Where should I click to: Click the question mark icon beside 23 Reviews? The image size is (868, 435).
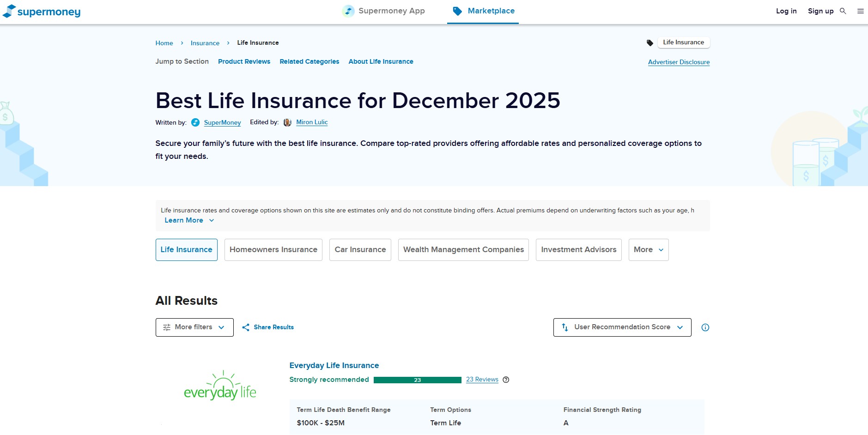(506, 380)
